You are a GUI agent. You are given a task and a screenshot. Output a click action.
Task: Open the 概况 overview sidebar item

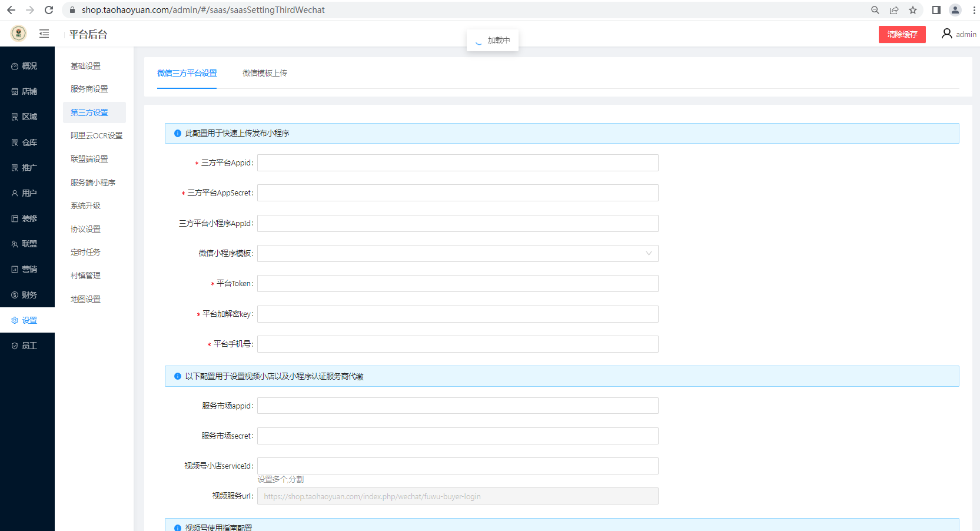27,66
